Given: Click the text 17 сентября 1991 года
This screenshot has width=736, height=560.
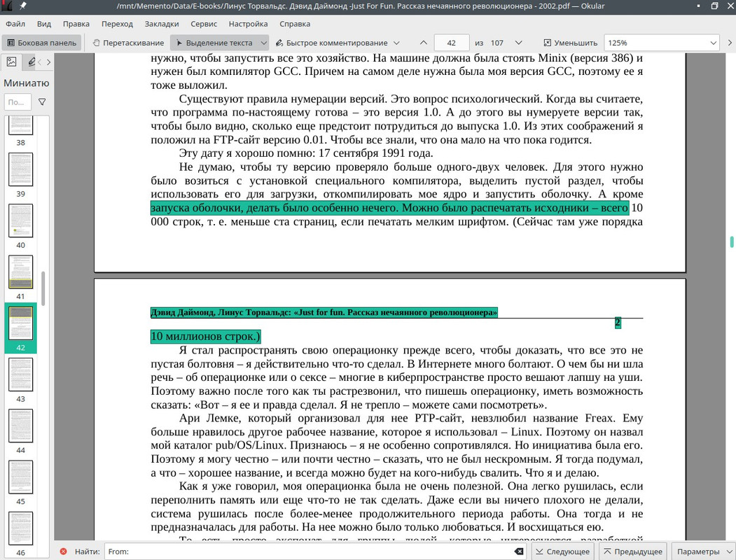Looking at the screenshot, I should pos(375,153).
